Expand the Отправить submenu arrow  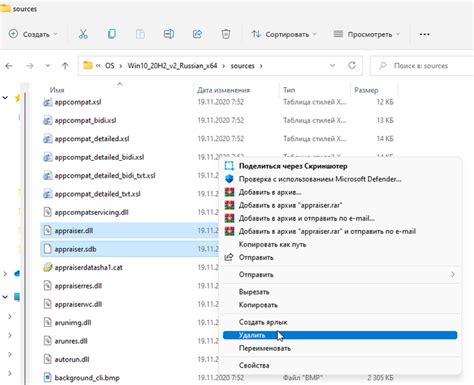pos(453,274)
